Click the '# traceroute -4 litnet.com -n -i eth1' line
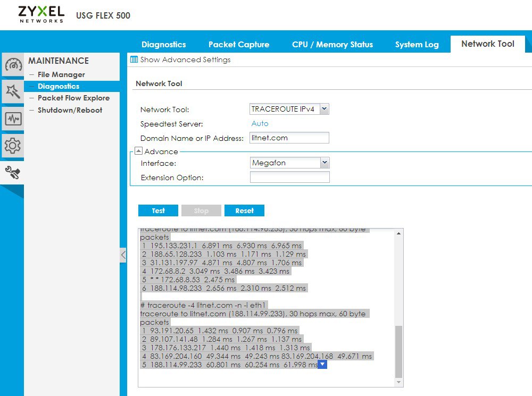The height and width of the screenshot is (396, 532). coord(204,305)
